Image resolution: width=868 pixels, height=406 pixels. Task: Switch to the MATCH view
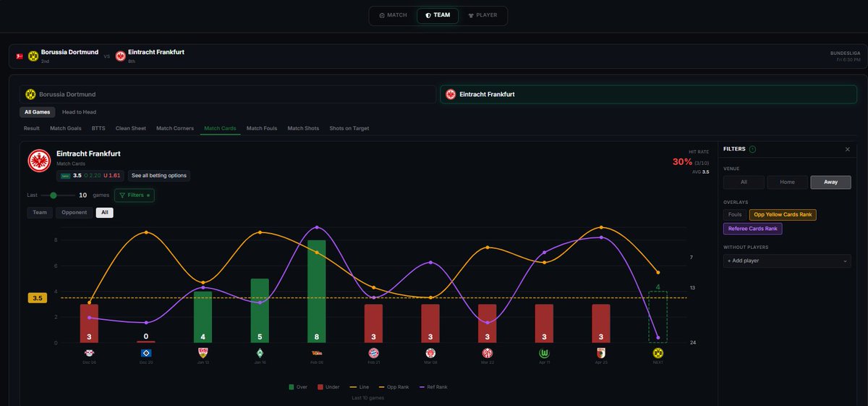coord(393,15)
